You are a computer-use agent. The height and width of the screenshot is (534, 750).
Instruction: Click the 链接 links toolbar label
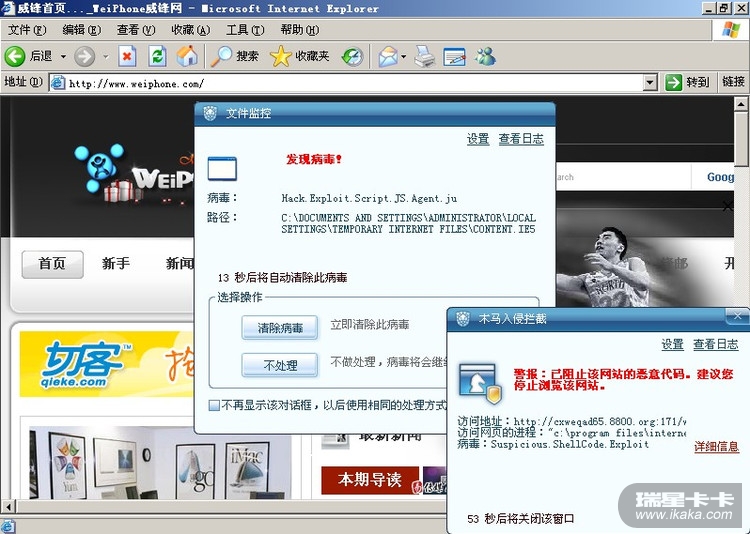click(x=733, y=82)
